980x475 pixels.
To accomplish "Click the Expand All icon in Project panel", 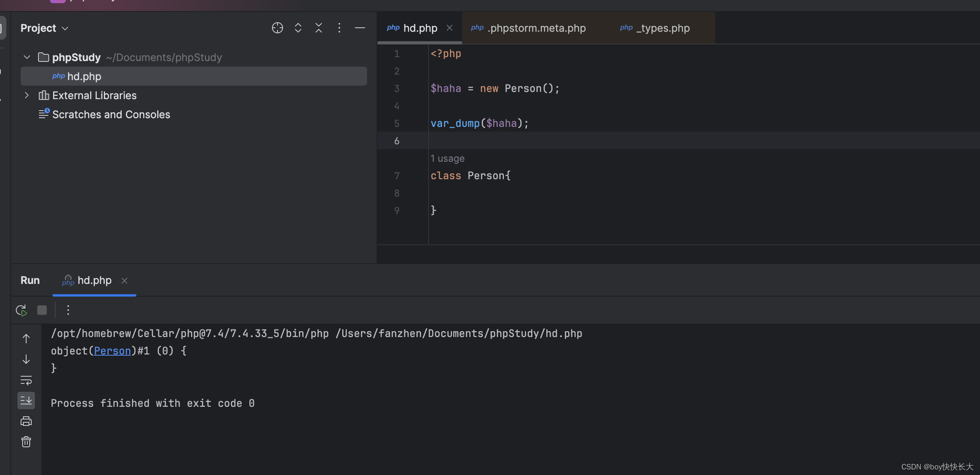I will pos(298,28).
